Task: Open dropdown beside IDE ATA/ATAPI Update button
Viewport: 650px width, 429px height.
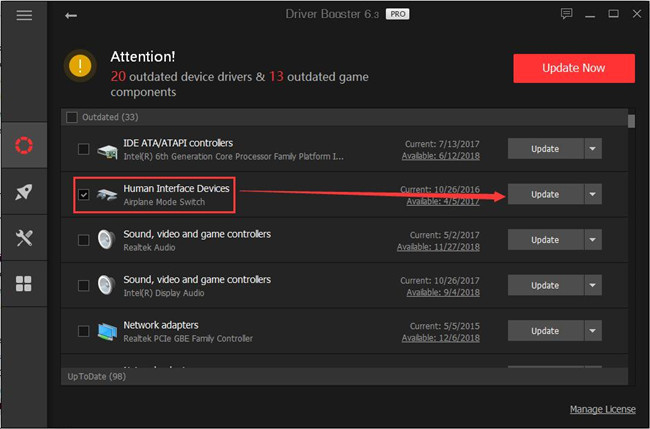Action: click(x=593, y=149)
